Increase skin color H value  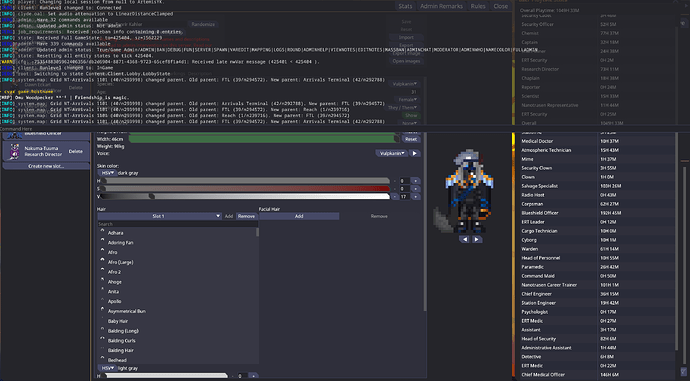click(415, 181)
